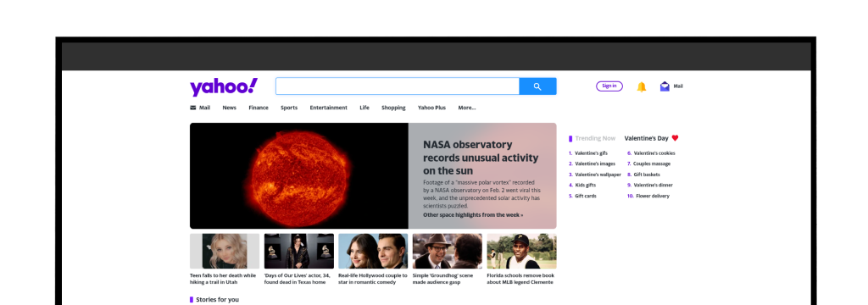Click Other space highlights from the week link

(473, 215)
